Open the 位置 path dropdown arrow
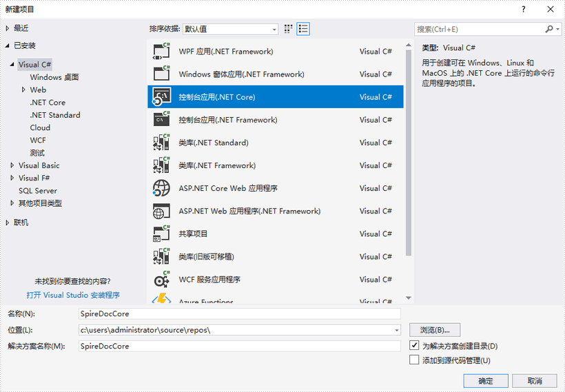This screenshot has width=565, height=392. click(396, 330)
